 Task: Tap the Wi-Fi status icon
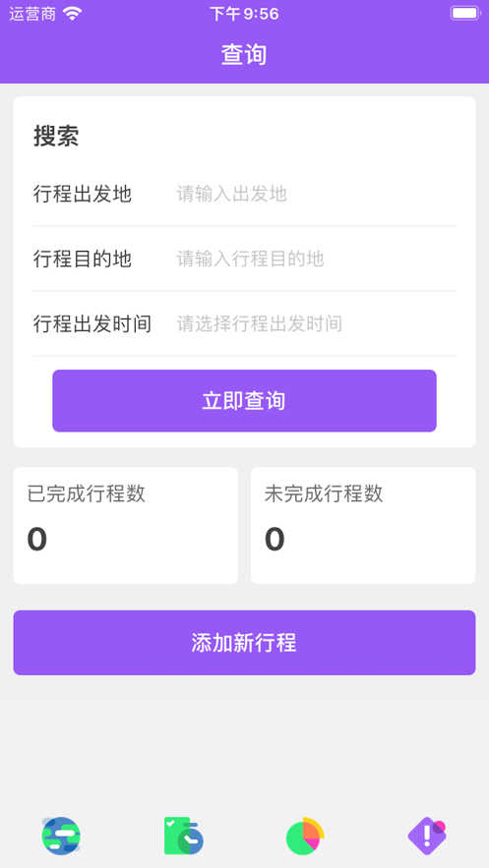tap(73, 14)
